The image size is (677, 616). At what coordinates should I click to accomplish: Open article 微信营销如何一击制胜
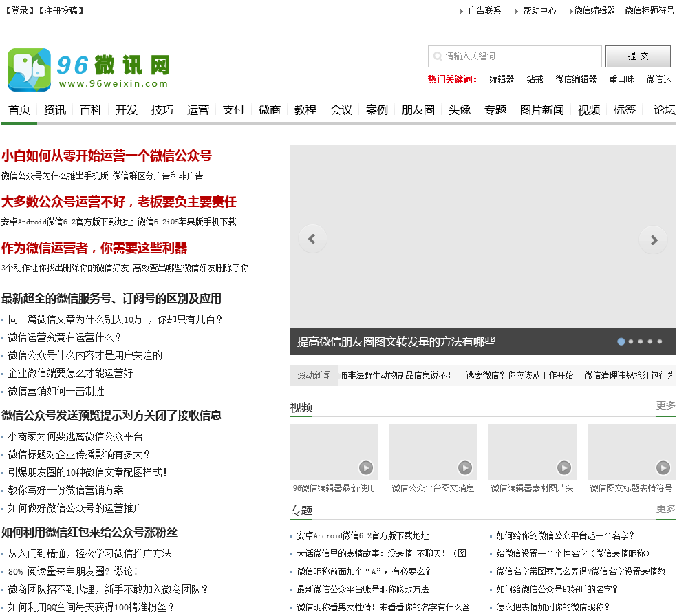coord(56,392)
